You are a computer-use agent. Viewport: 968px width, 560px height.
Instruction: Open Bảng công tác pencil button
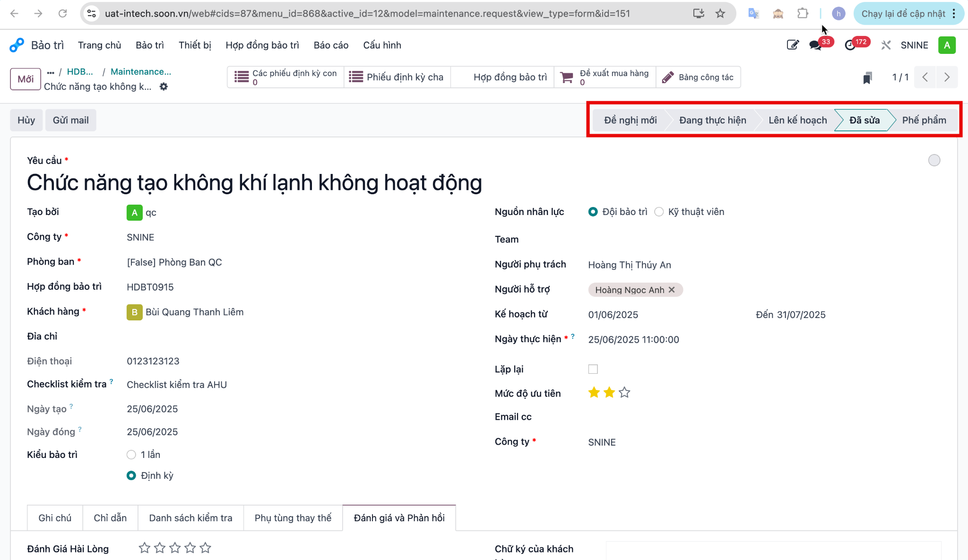(x=698, y=78)
